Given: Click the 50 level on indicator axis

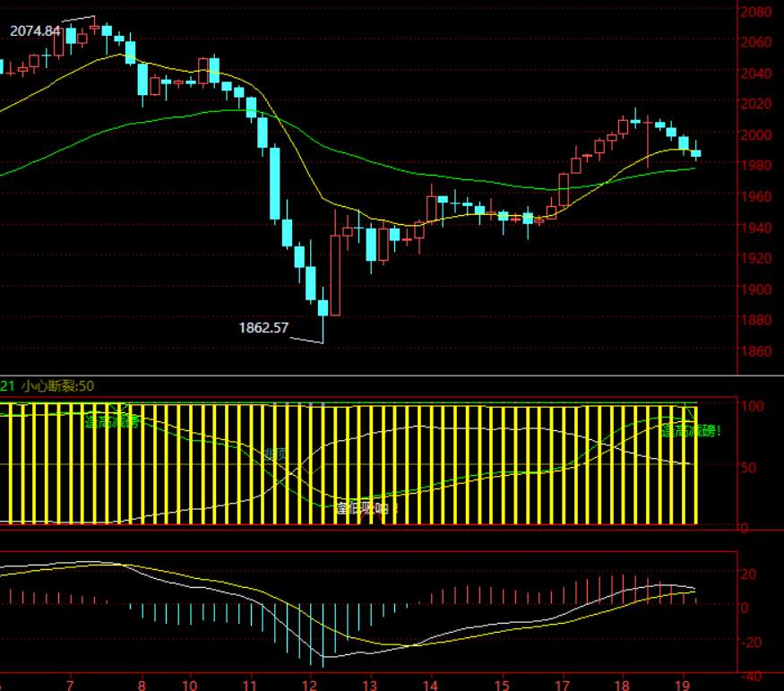Looking at the screenshot, I should pyautogui.click(x=748, y=468).
